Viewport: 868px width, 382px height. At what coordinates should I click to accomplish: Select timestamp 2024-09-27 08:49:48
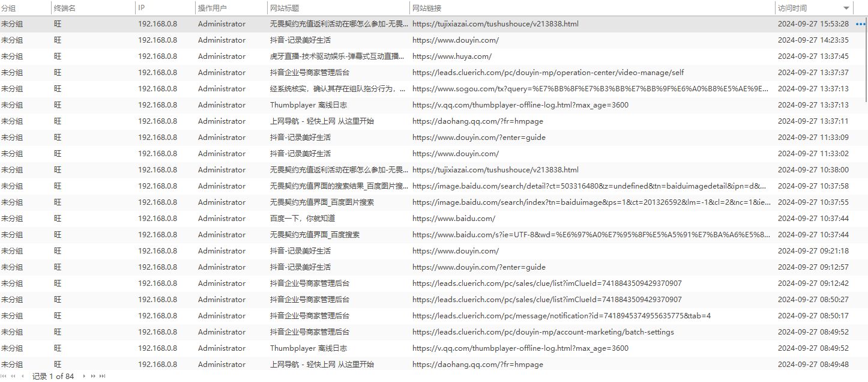tap(813, 365)
